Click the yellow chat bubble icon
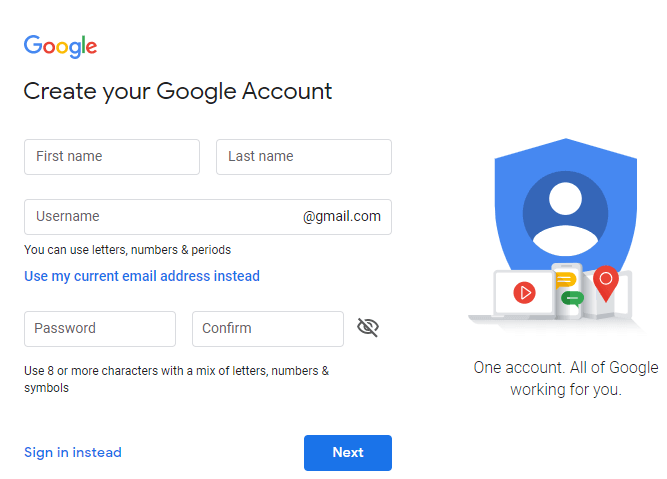This screenshot has height=479, width=667. click(566, 281)
